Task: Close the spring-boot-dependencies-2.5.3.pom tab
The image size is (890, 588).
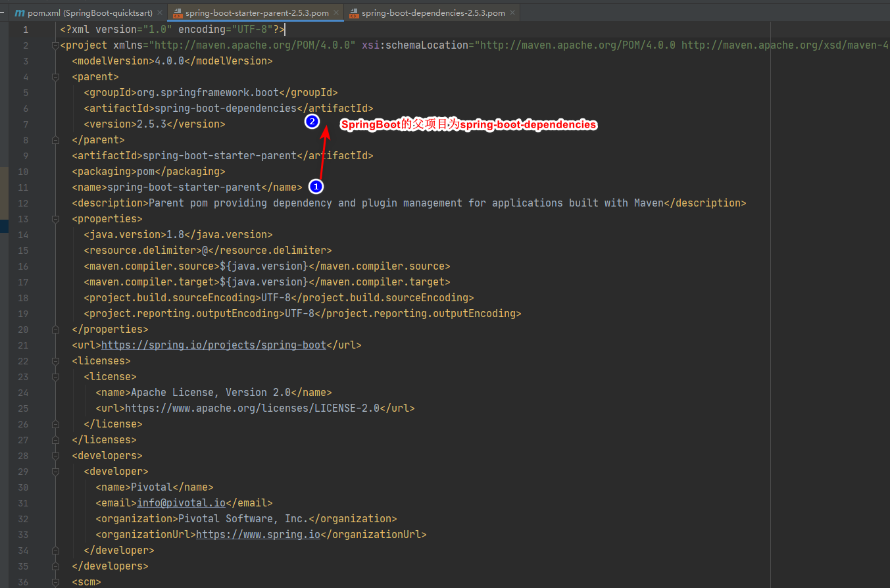Action: 513,13
